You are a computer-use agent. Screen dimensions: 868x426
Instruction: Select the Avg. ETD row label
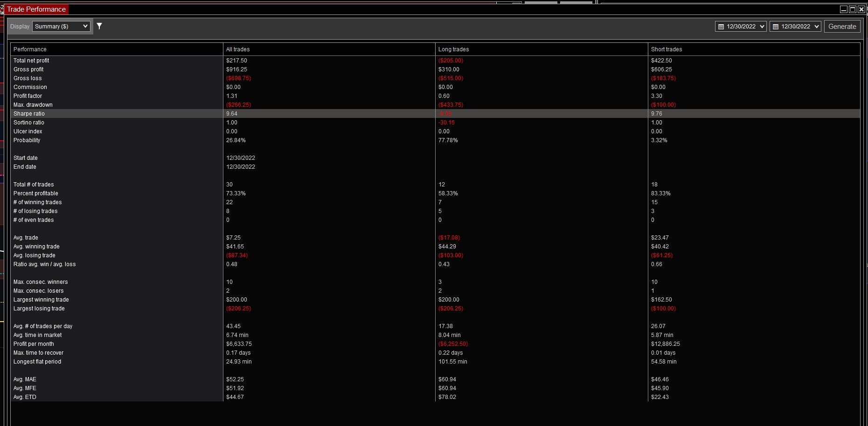pyautogui.click(x=25, y=397)
